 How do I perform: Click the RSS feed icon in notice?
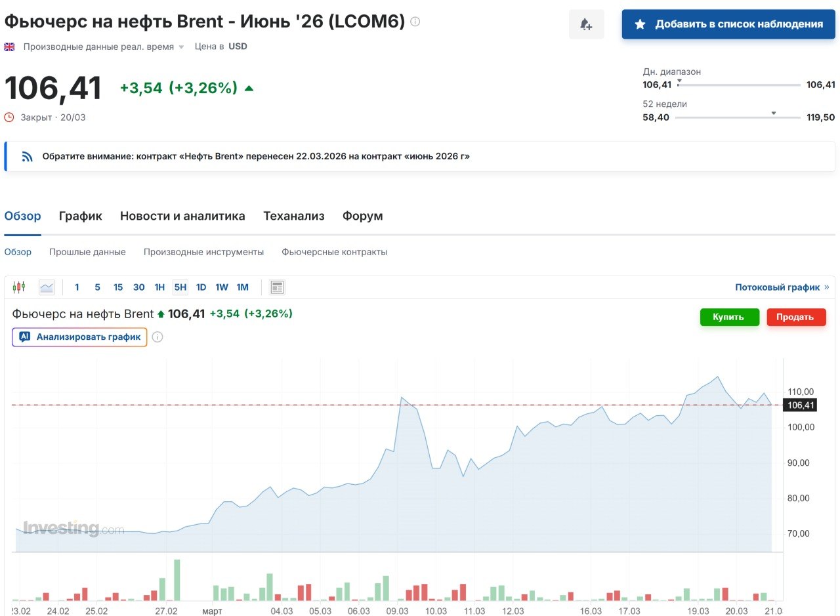coord(27,156)
